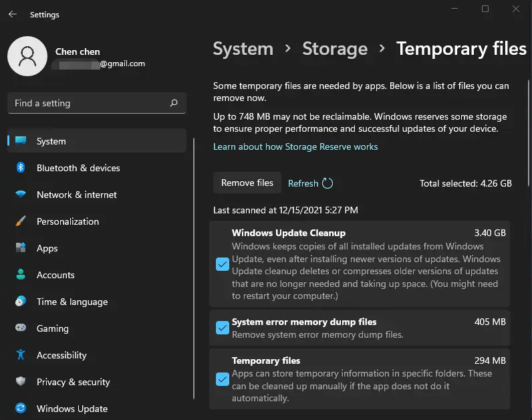Uncheck System error memory dump files
The width and height of the screenshot is (532, 420).
click(223, 328)
